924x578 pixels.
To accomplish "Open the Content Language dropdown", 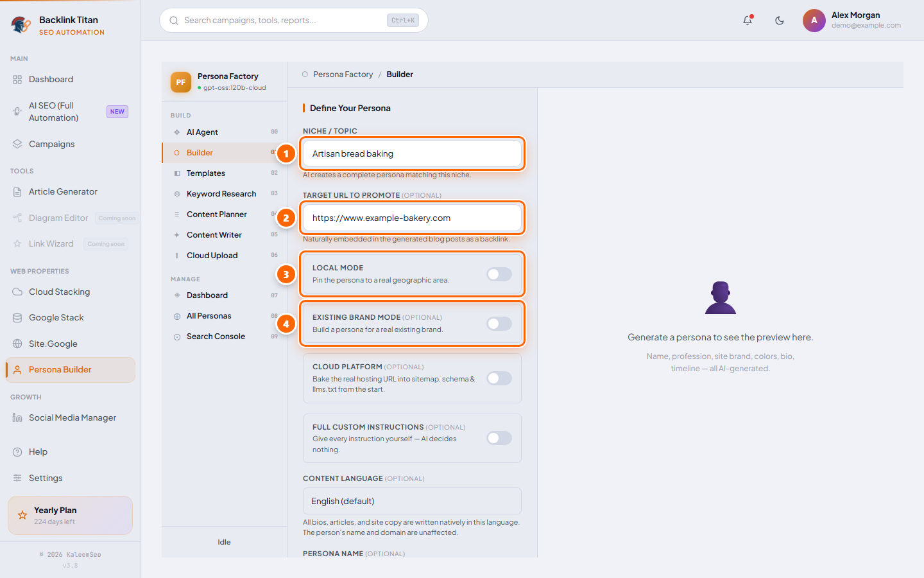I will pyautogui.click(x=412, y=501).
